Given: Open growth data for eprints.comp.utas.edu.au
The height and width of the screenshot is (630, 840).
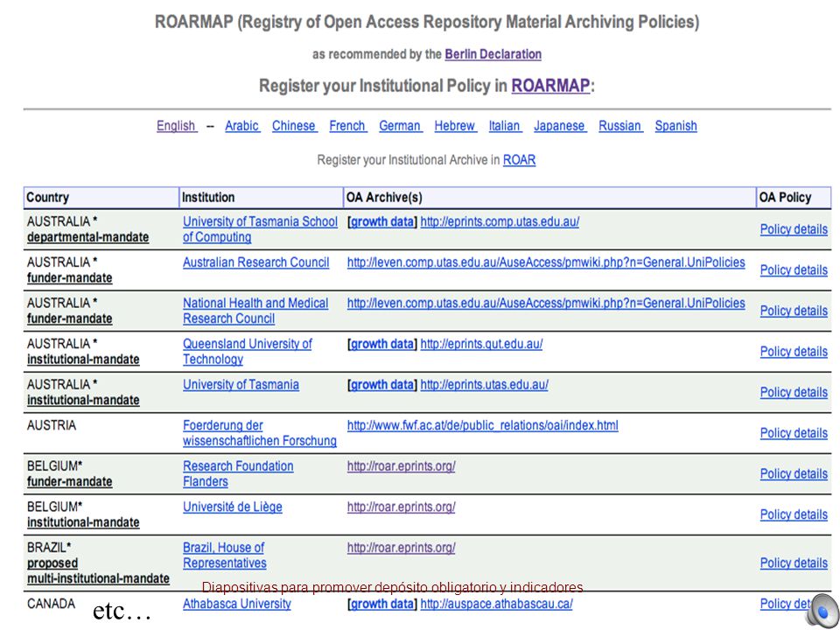Looking at the screenshot, I should (382, 221).
